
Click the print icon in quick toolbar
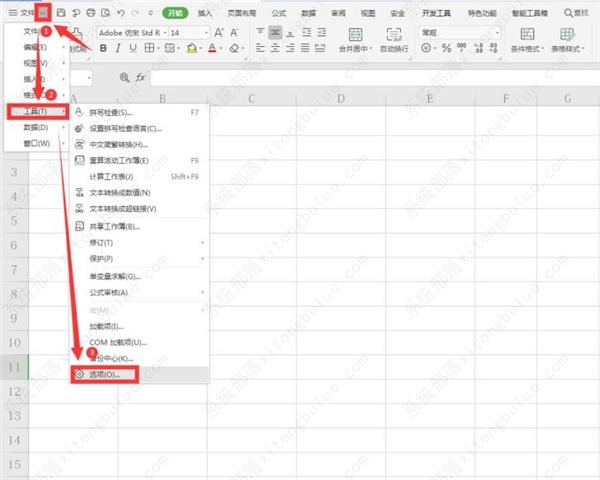(x=91, y=12)
